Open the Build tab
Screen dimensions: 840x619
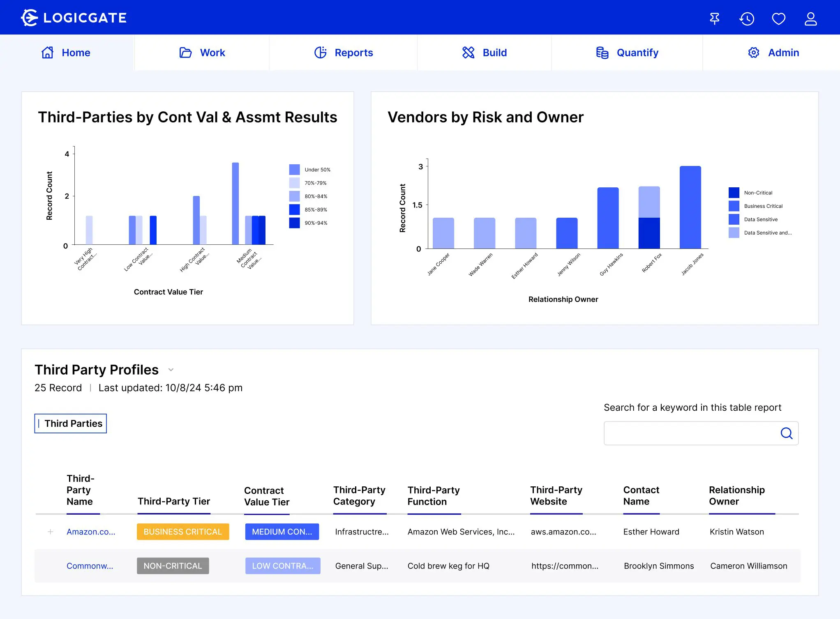pyautogui.click(x=485, y=53)
